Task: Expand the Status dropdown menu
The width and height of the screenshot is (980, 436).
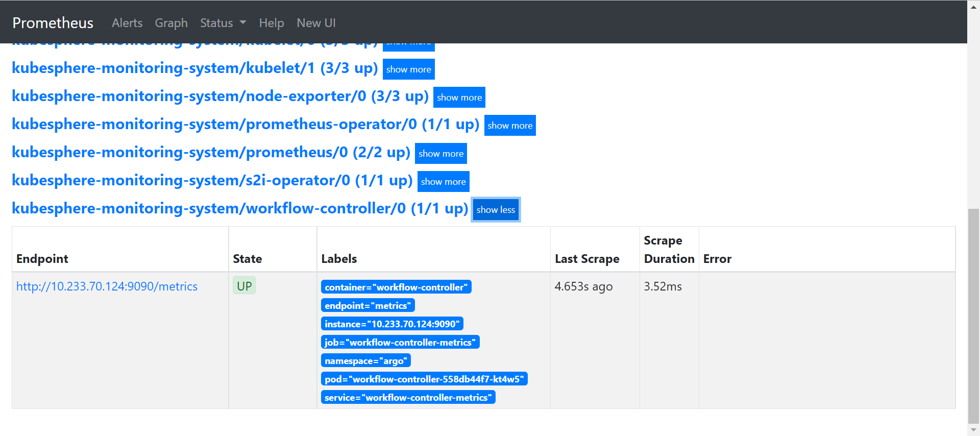Action: pyautogui.click(x=223, y=23)
